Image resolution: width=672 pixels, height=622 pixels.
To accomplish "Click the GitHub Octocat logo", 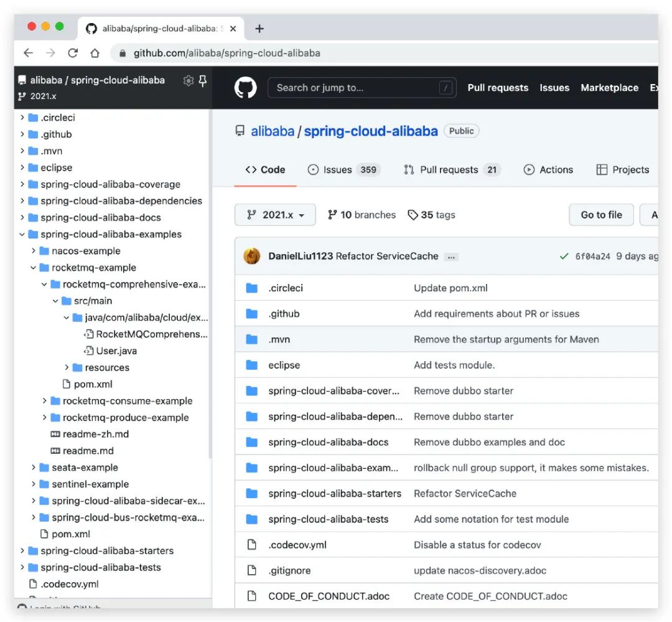I will pos(245,88).
